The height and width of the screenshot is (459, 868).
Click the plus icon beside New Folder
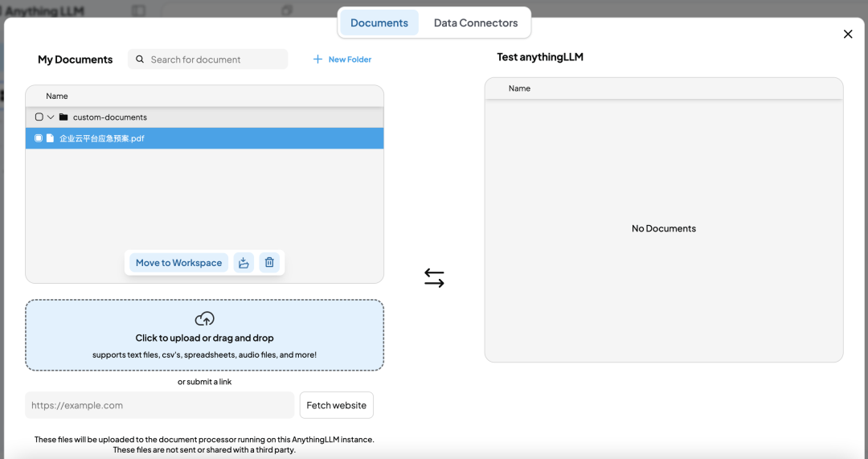(317, 59)
